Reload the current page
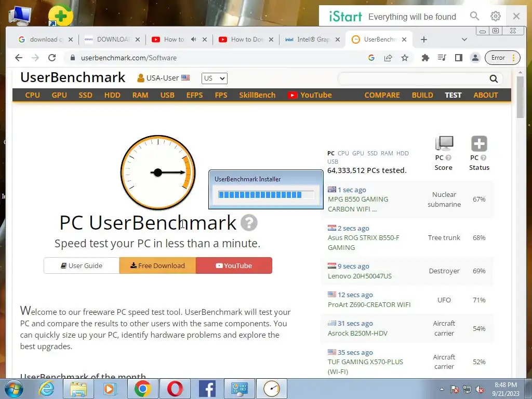 tap(52, 58)
